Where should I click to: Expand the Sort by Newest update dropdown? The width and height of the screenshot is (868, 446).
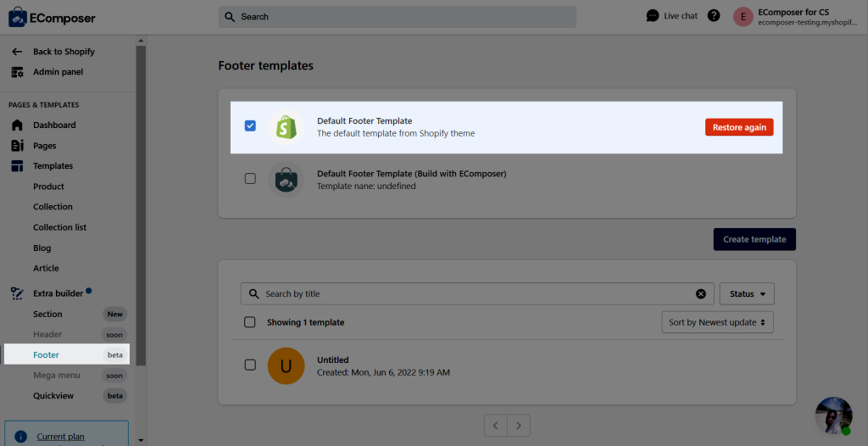coord(717,322)
